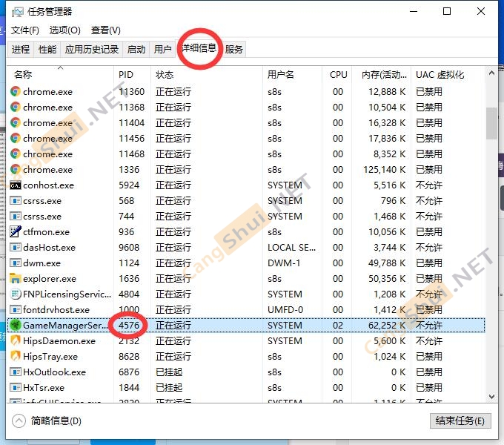Viewport: 504px width, 445px height.
Task: Click the LOCAL SE... user name cell
Action: click(x=291, y=247)
